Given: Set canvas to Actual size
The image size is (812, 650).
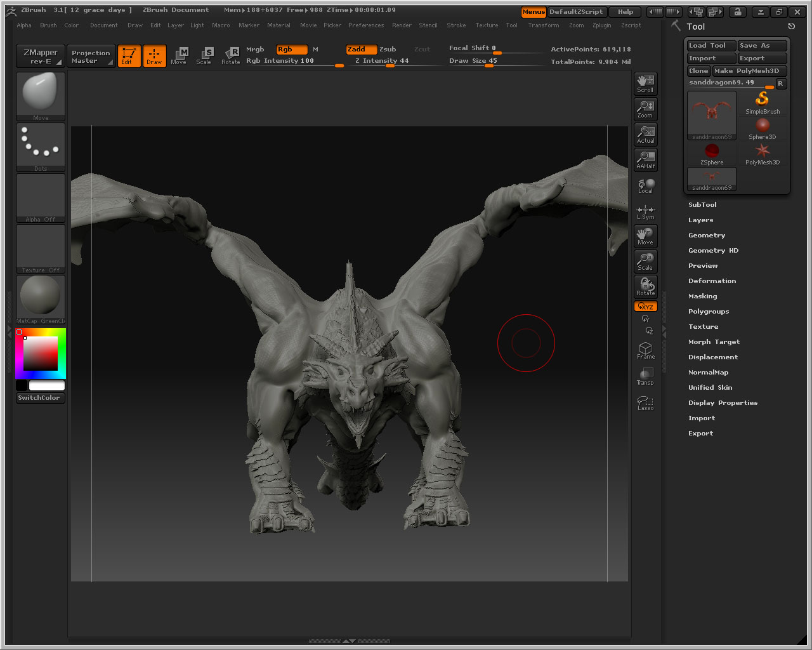Looking at the screenshot, I should [645, 135].
